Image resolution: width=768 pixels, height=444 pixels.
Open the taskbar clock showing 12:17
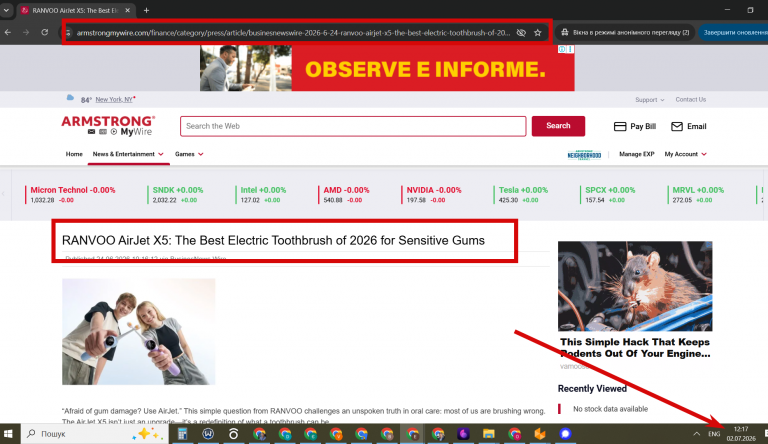point(741,434)
